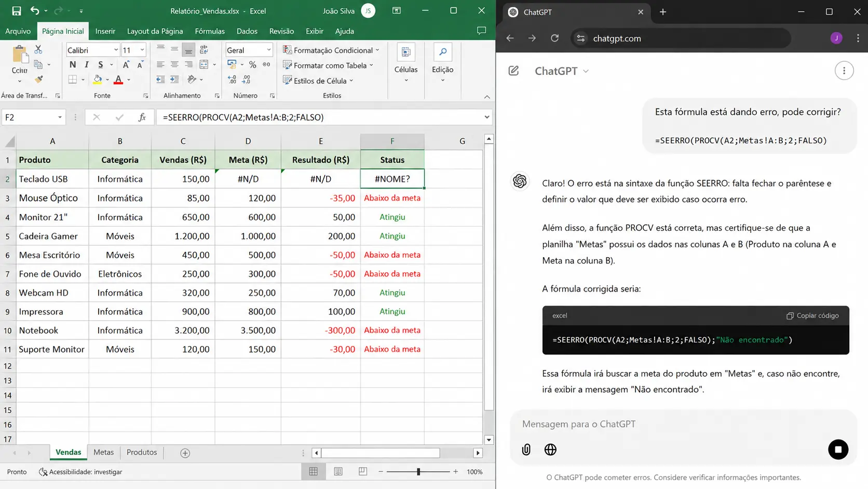Click the zoom slider handle in the status bar
Viewport: 868px width, 489px height.
coord(418,471)
